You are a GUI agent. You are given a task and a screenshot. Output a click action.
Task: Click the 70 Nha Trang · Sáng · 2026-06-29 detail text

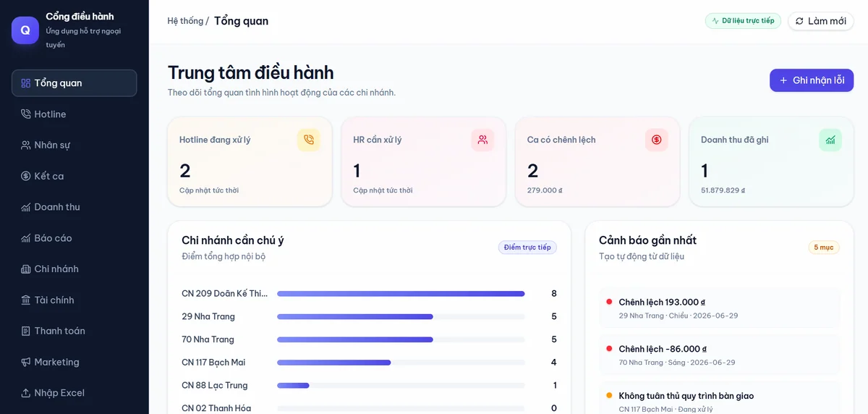[677, 362]
